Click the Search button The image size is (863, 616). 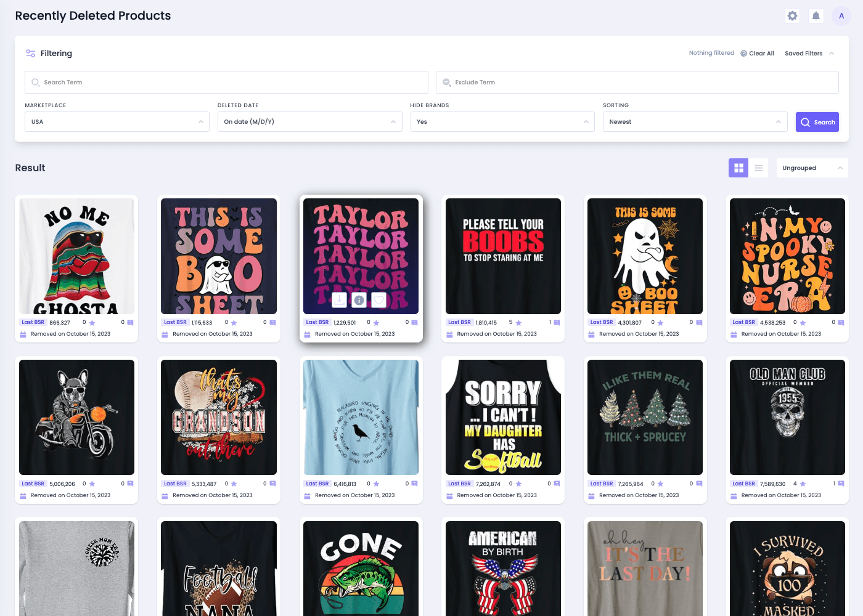point(817,122)
